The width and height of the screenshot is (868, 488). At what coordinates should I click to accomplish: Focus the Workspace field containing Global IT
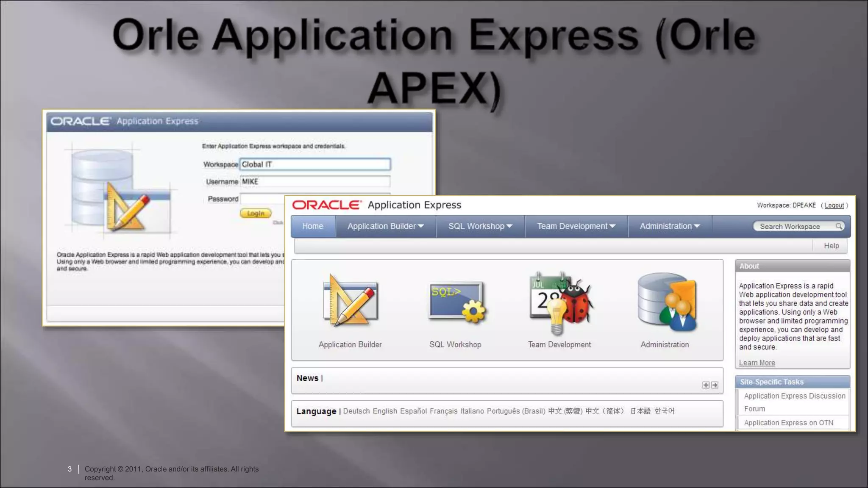tap(315, 164)
